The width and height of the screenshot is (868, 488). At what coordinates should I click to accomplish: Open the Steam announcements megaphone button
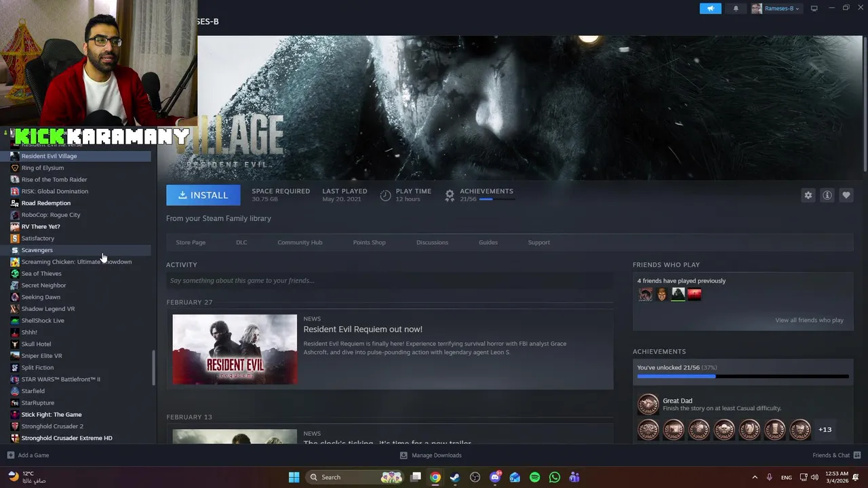click(x=710, y=8)
